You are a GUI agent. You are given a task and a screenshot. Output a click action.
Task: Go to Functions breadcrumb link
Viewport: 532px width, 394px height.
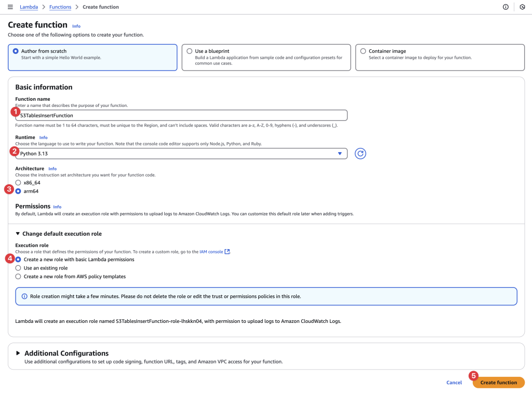coord(60,7)
